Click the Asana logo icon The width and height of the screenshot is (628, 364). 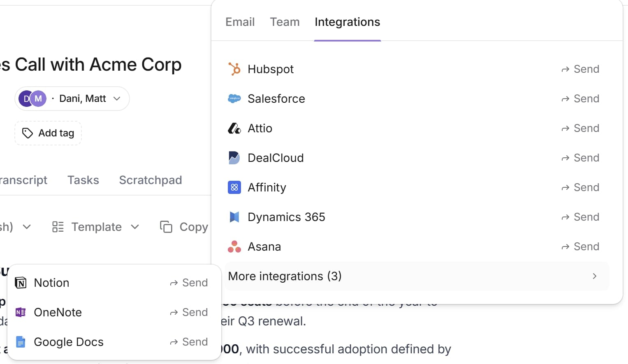point(234,247)
